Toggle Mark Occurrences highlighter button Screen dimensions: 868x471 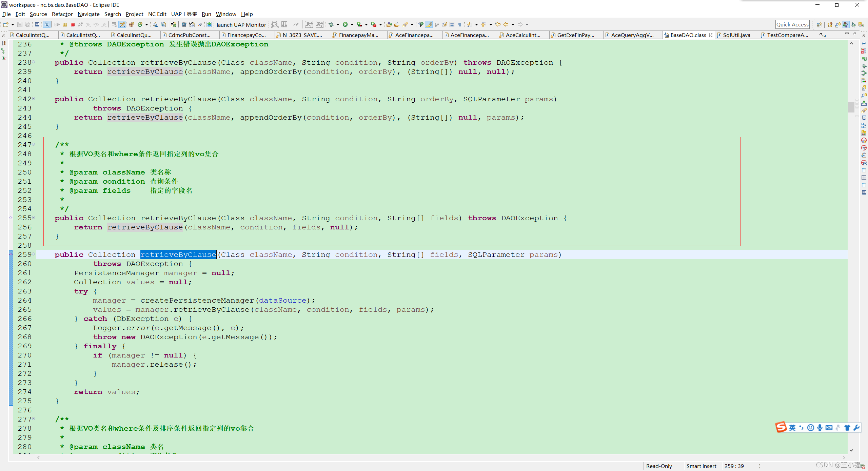coord(429,24)
